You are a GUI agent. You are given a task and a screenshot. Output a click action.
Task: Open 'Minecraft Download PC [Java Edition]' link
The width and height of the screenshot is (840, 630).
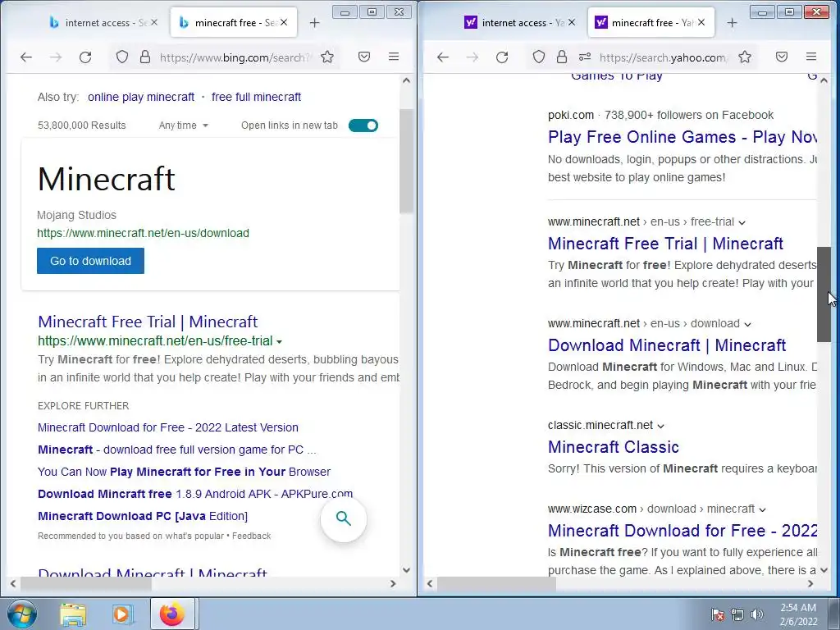(x=143, y=516)
